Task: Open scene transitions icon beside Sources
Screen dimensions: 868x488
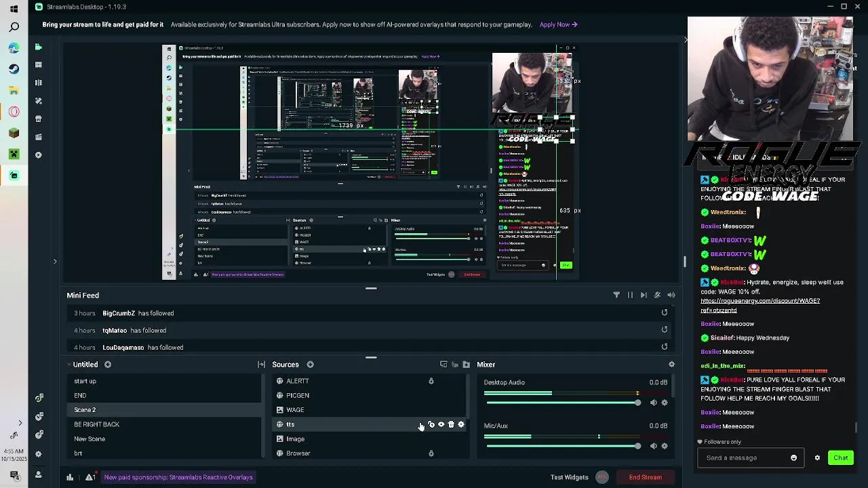Action: (262, 365)
